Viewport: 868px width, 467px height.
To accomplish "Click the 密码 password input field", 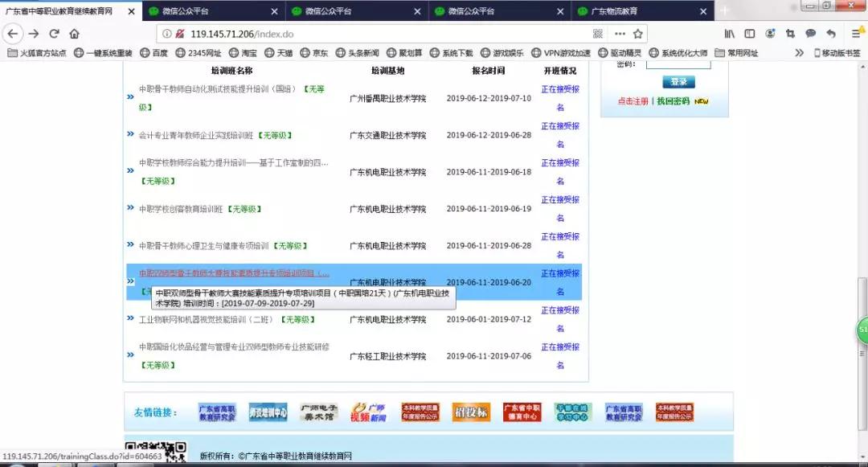I will 678,63.
